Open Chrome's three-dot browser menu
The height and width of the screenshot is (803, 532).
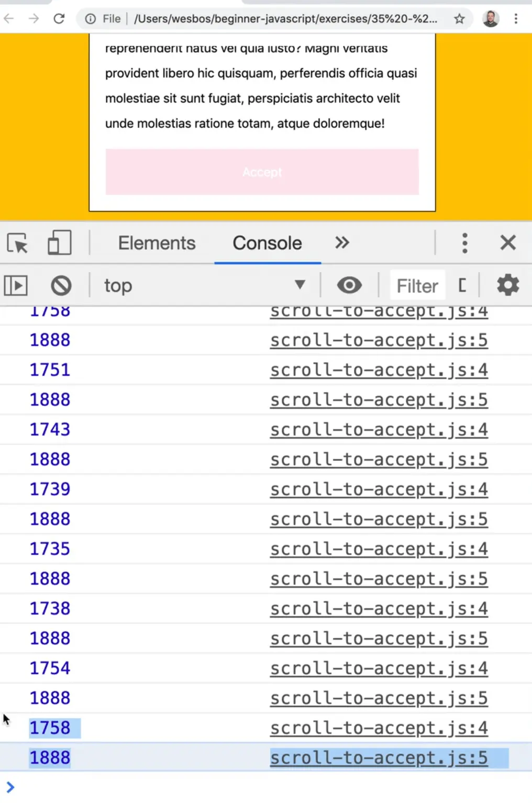pos(516,19)
